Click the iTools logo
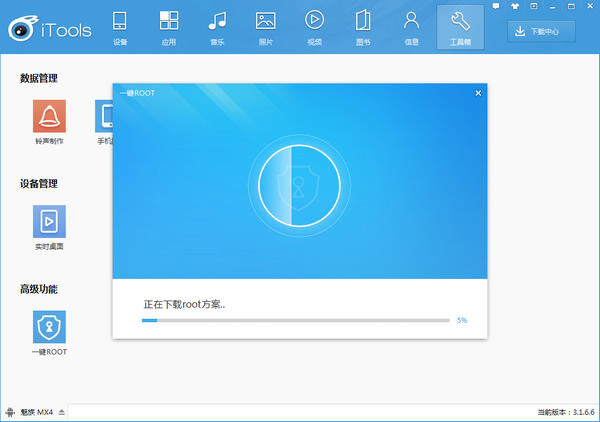This screenshot has height=422, width=600. pos(49,27)
